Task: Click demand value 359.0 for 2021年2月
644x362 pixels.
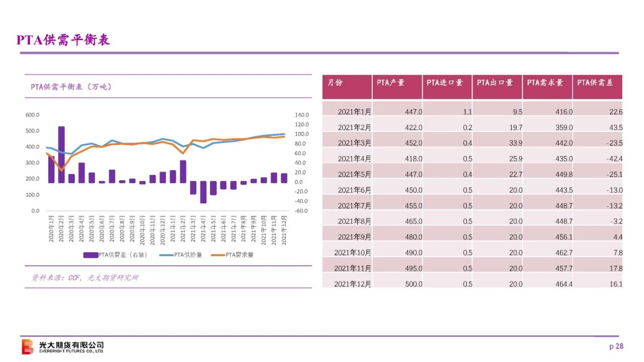Action: click(x=564, y=127)
